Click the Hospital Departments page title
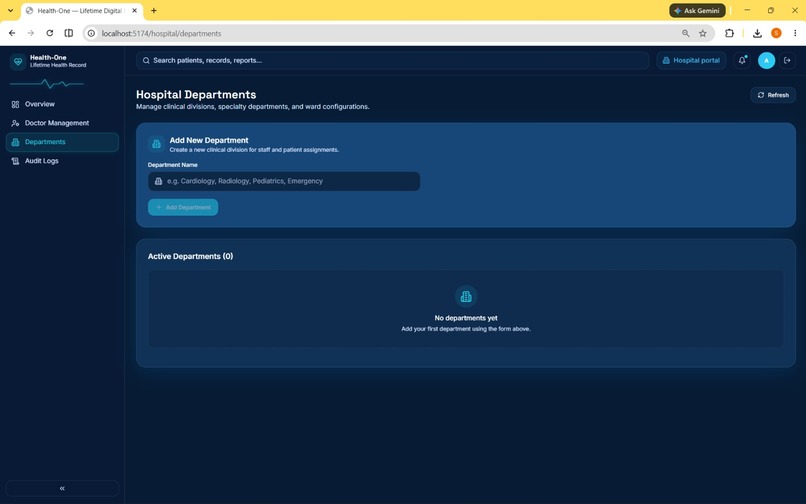The image size is (806, 504). 196,95
